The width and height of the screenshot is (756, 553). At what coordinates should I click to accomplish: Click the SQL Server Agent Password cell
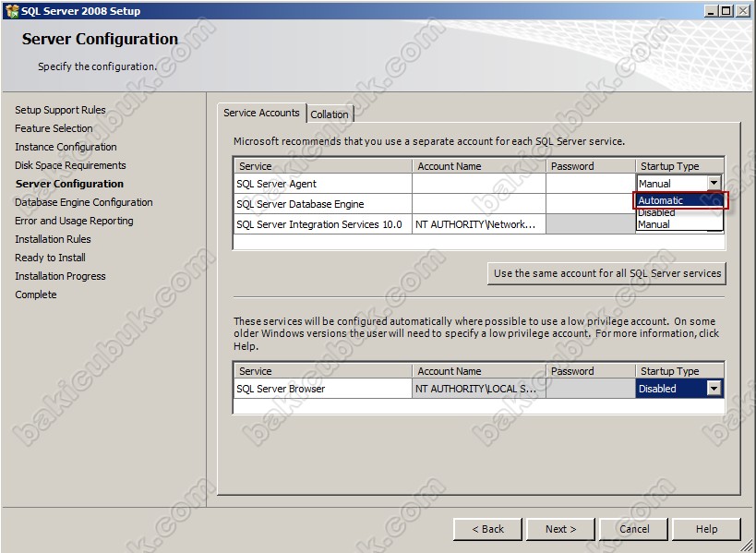591,184
